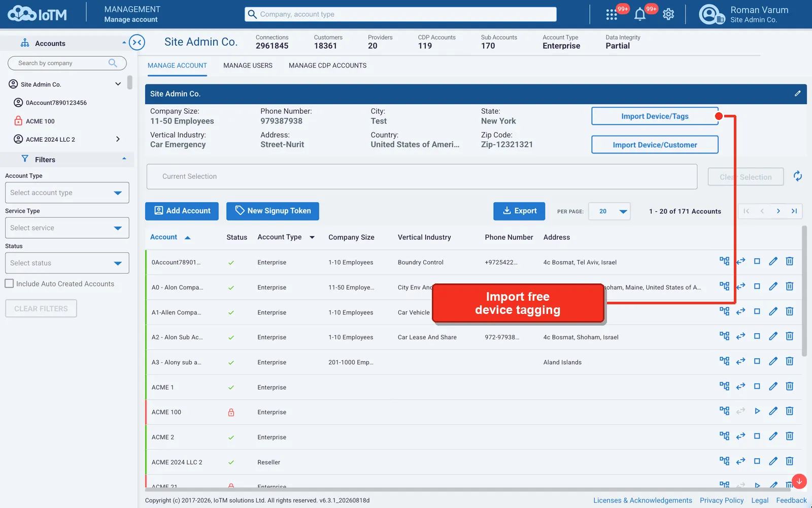812x508 pixels.
Task: Click New Signup Token button
Action: pyautogui.click(x=273, y=211)
